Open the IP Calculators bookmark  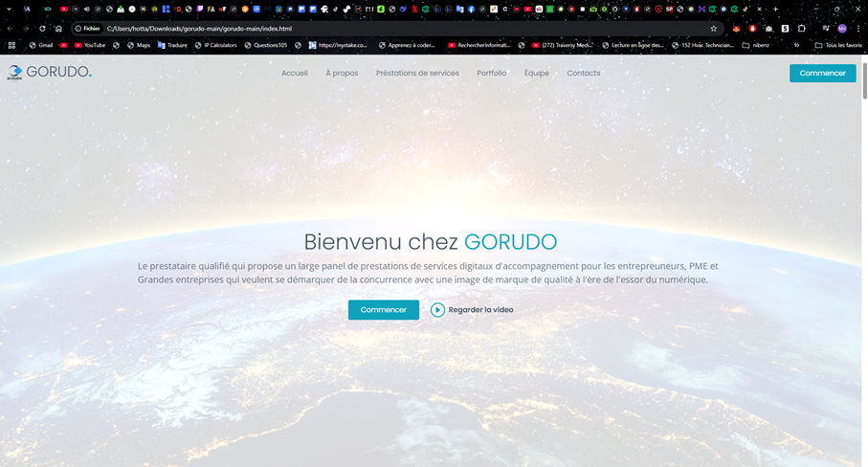[215, 45]
